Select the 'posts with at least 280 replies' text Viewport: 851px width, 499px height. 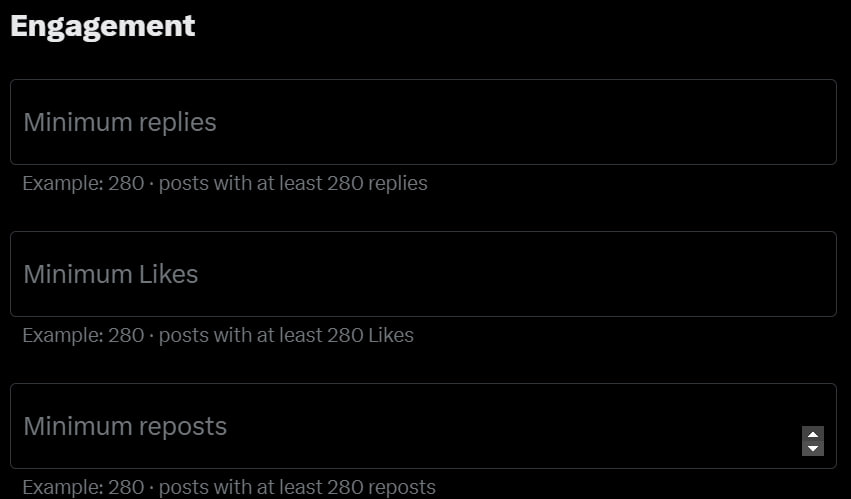pyautogui.click(x=293, y=184)
